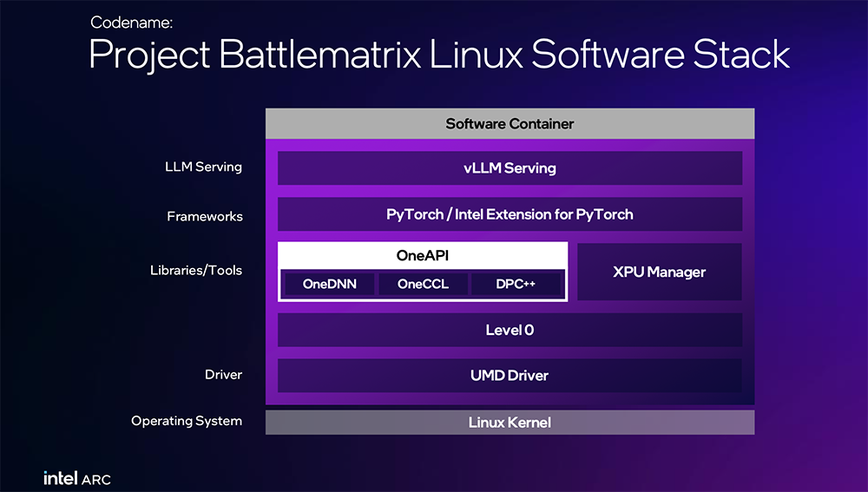The width and height of the screenshot is (868, 492).
Task: Click the Frameworks row label
Action: (x=205, y=216)
